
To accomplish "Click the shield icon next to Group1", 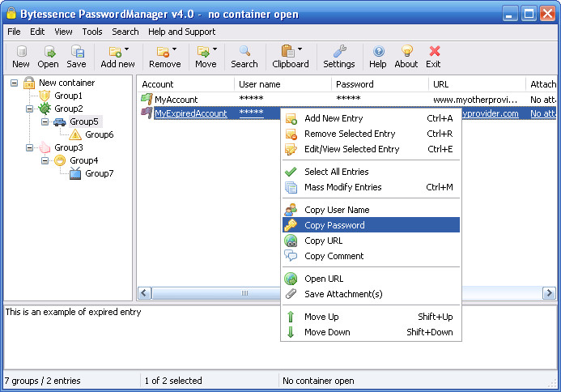I will tap(45, 96).
